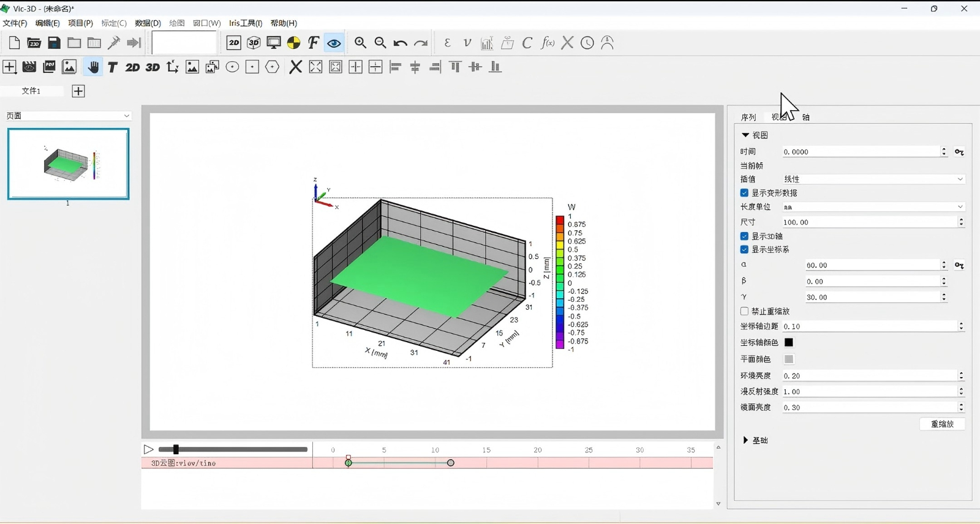
Task: Click the f(x) function icon
Action: 548,43
